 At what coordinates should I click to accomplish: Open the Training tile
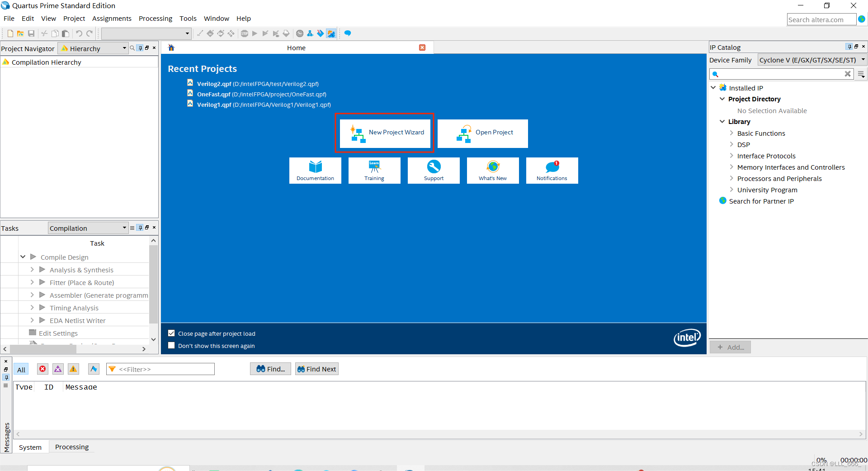pyautogui.click(x=374, y=171)
